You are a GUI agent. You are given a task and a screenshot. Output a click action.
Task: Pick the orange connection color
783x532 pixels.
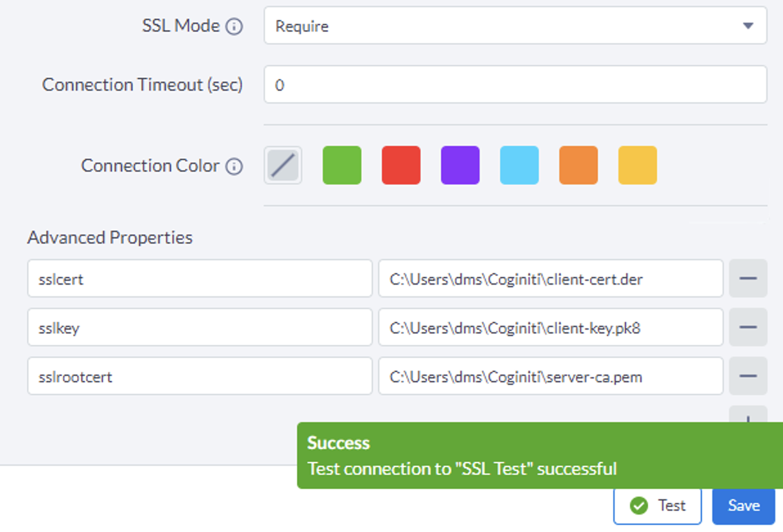[x=579, y=165]
